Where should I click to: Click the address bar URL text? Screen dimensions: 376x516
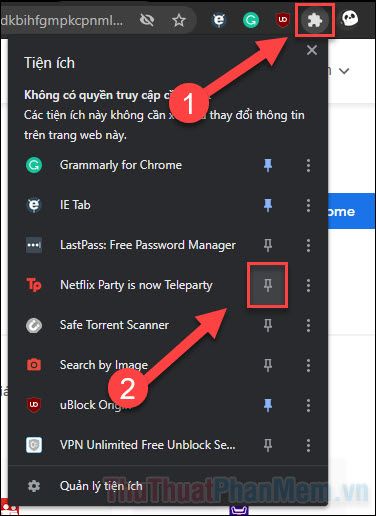62,21
